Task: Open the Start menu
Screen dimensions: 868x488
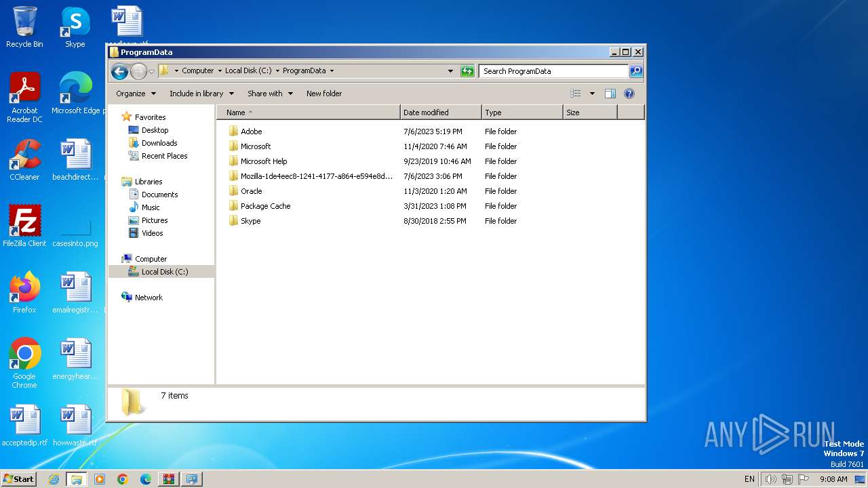Action: pos(19,479)
